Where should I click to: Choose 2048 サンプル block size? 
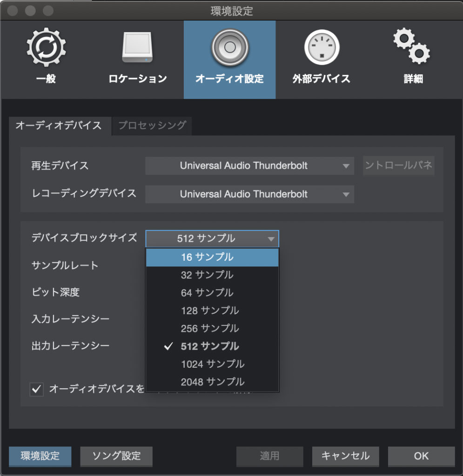pos(212,382)
